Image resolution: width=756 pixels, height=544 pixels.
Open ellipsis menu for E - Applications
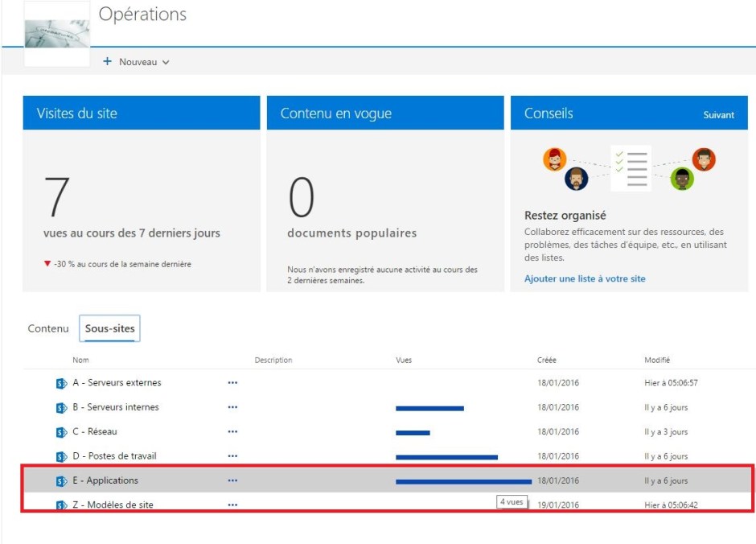pyautogui.click(x=232, y=481)
